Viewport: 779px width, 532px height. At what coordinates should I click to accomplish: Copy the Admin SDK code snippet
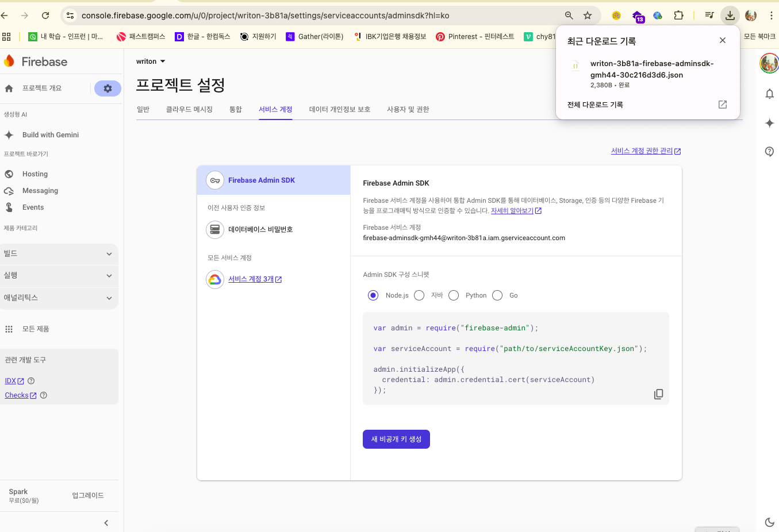tap(658, 394)
